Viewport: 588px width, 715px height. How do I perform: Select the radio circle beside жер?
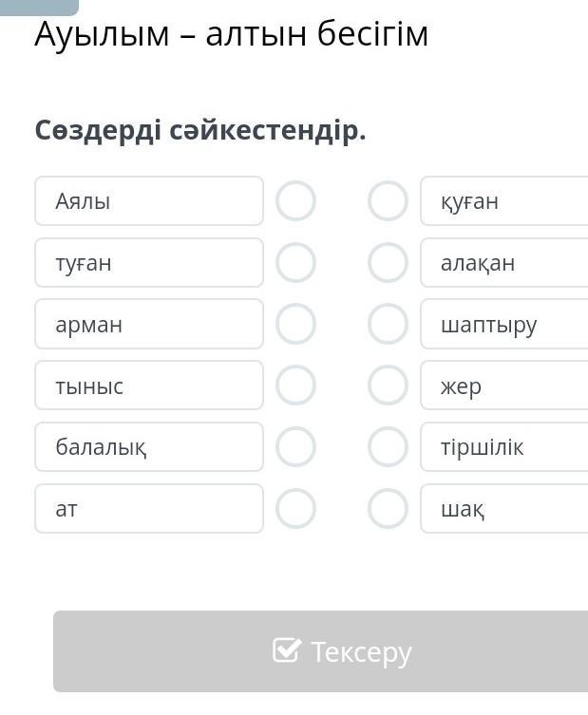click(388, 386)
